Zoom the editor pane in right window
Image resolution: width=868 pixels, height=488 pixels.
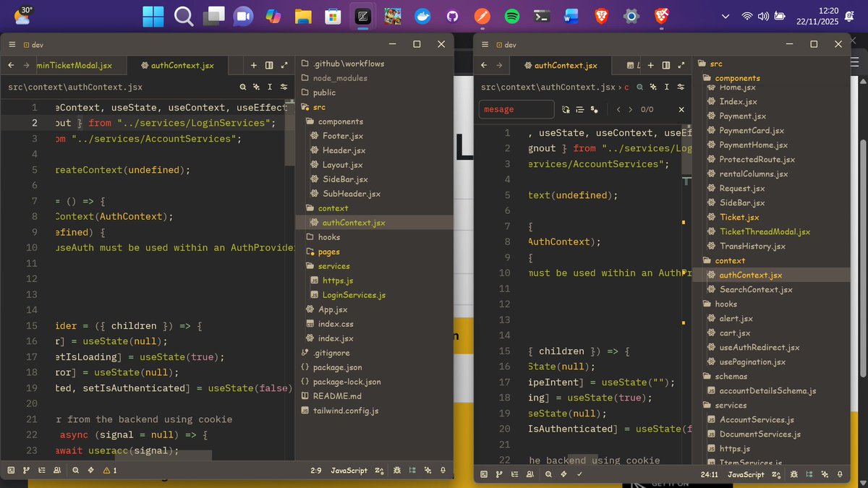(x=681, y=65)
